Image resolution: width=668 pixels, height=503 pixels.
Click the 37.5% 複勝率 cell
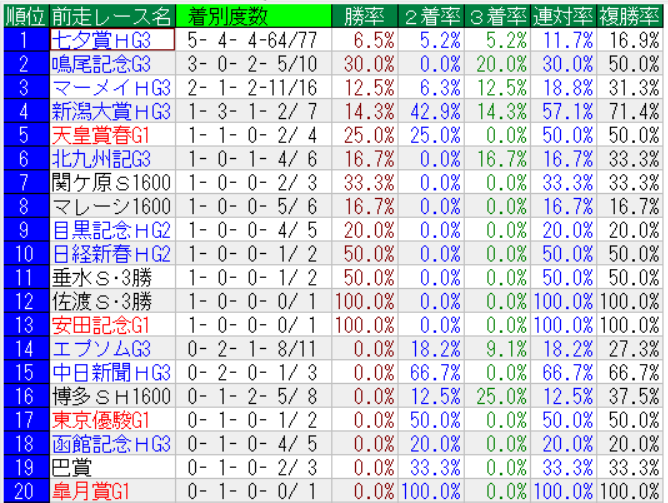click(x=630, y=397)
